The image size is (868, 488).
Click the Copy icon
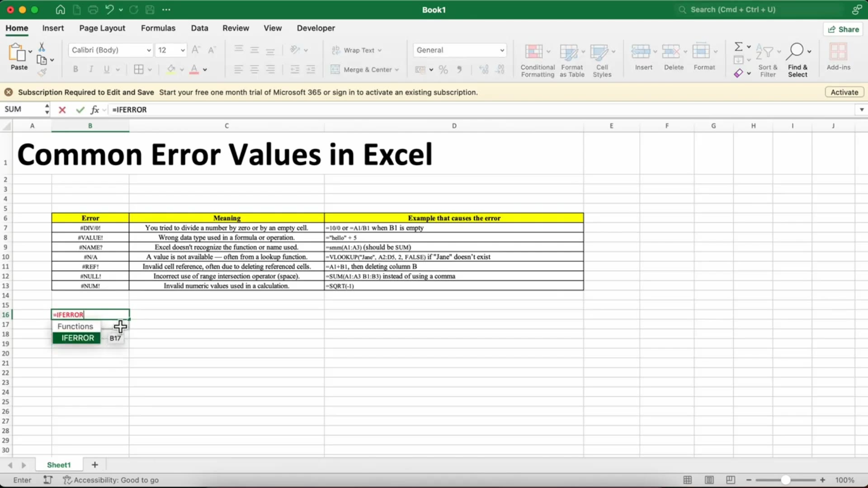(42, 60)
